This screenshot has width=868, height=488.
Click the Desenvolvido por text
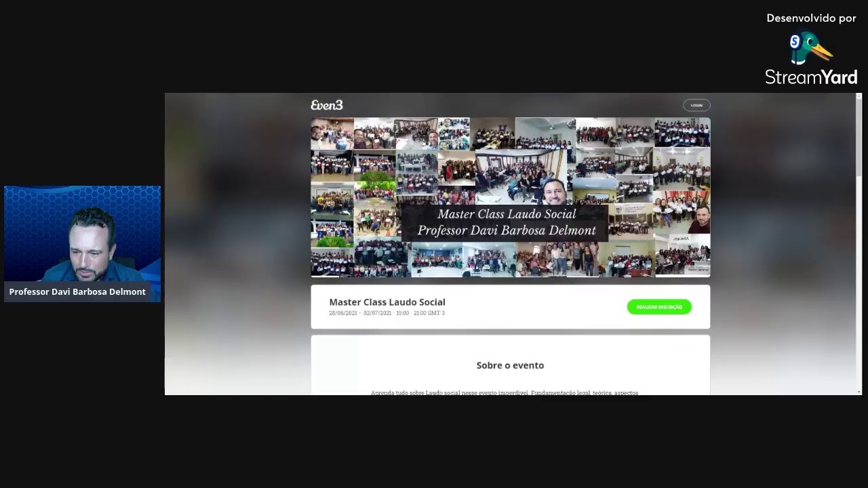811,18
